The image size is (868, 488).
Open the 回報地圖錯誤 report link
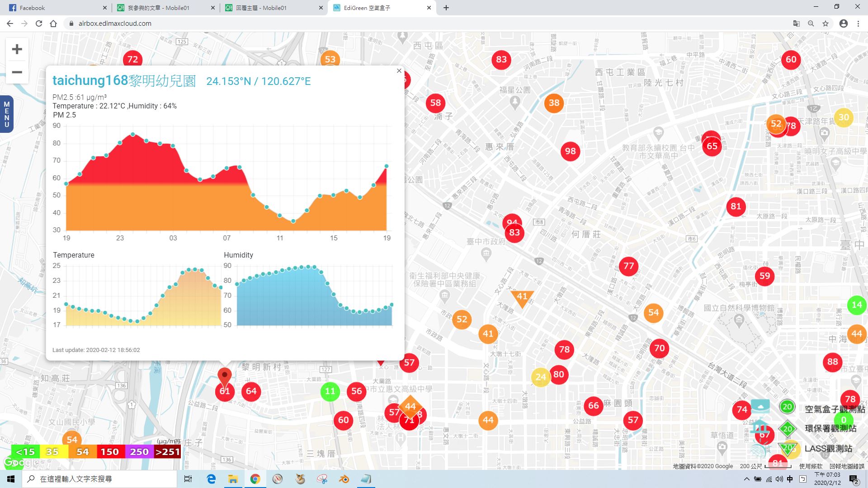click(847, 466)
